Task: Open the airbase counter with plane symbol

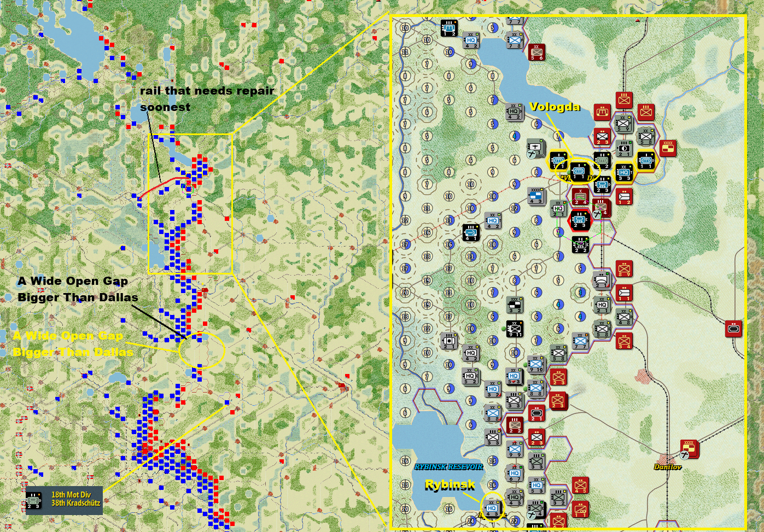Action: pos(536,149)
